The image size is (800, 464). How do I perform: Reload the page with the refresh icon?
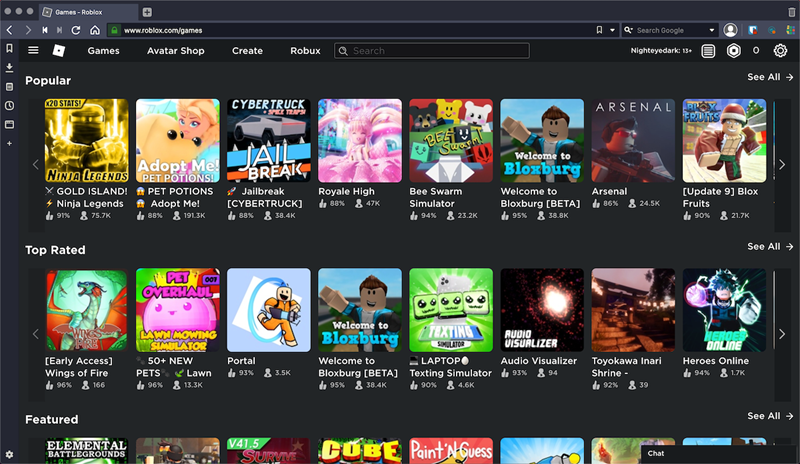pyautogui.click(x=76, y=30)
